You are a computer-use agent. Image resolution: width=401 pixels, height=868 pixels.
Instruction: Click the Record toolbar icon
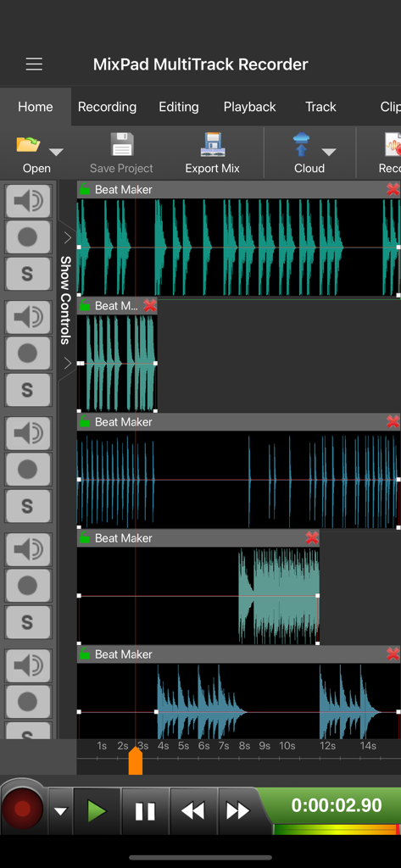tap(393, 146)
